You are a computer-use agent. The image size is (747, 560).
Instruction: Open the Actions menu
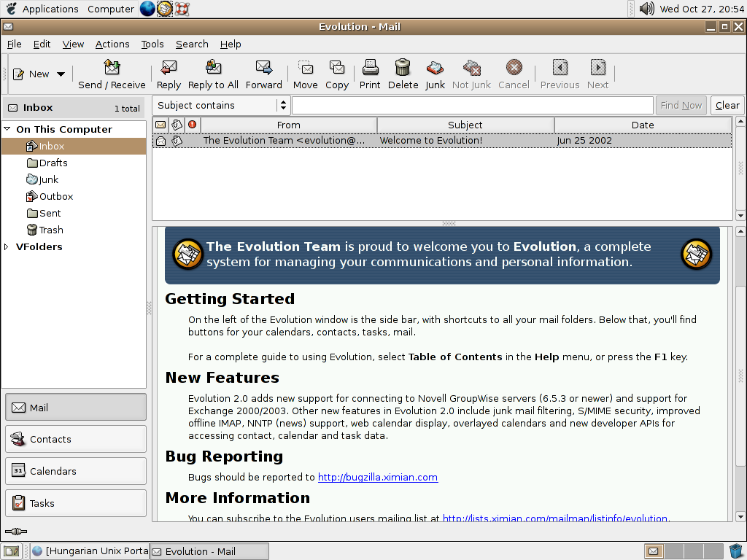[x=112, y=44]
